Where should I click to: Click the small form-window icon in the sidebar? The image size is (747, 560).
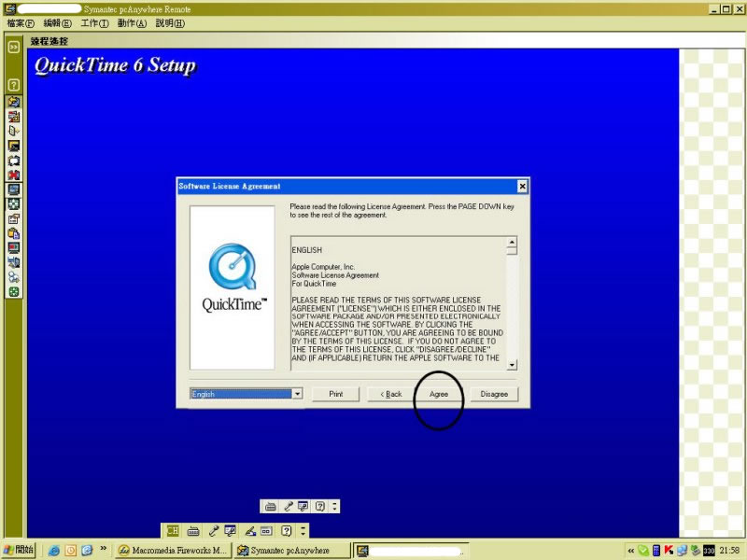click(x=14, y=219)
